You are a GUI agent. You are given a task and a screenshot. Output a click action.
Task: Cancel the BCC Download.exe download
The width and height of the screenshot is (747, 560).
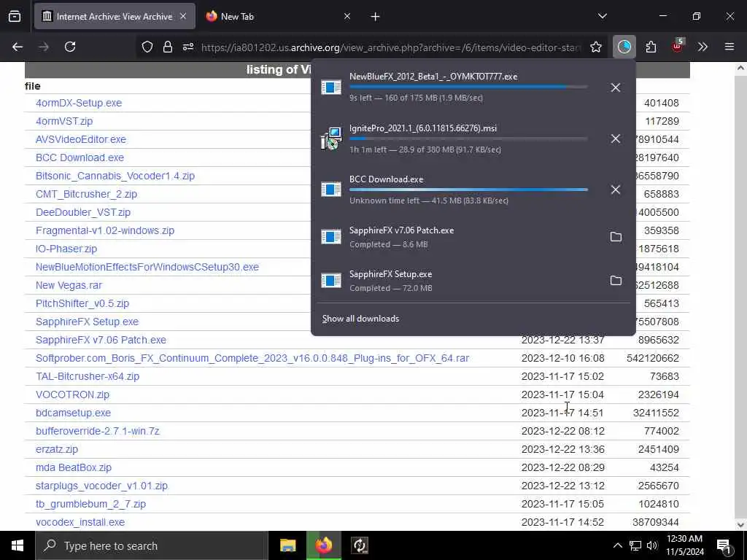tap(616, 190)
